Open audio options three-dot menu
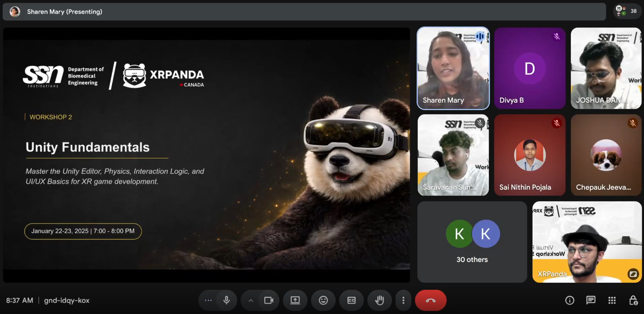The height and width of the screenshot is (314, 644). 208,300
